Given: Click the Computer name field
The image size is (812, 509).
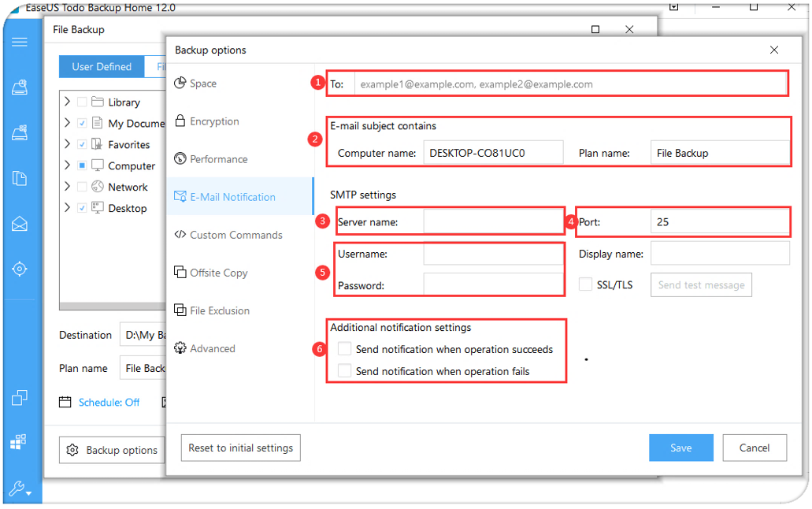Looking at the screenshot, I should (x=493, y=153).
